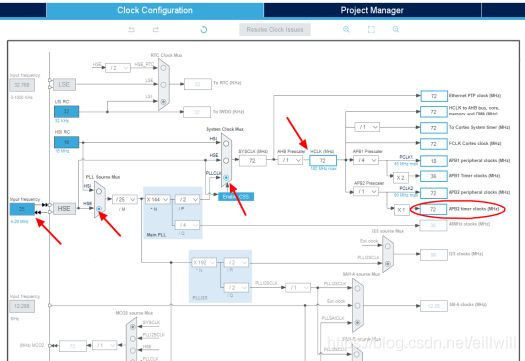Click the LSE oscillator block
The width and height of the screenshot is (525, 361).
[x=64, y=84]
